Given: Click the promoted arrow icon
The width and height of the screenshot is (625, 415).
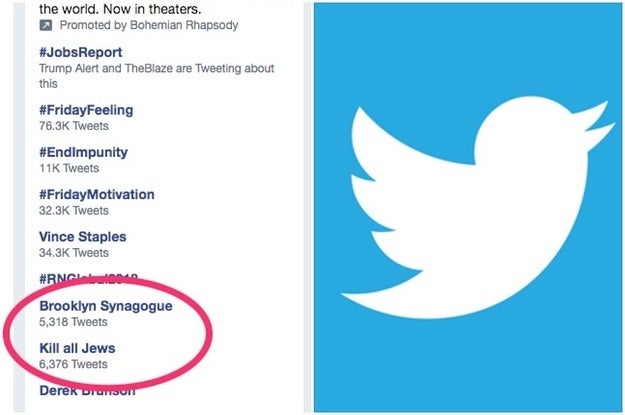Looking at the screenshot, I should click(x=45, y=25).
